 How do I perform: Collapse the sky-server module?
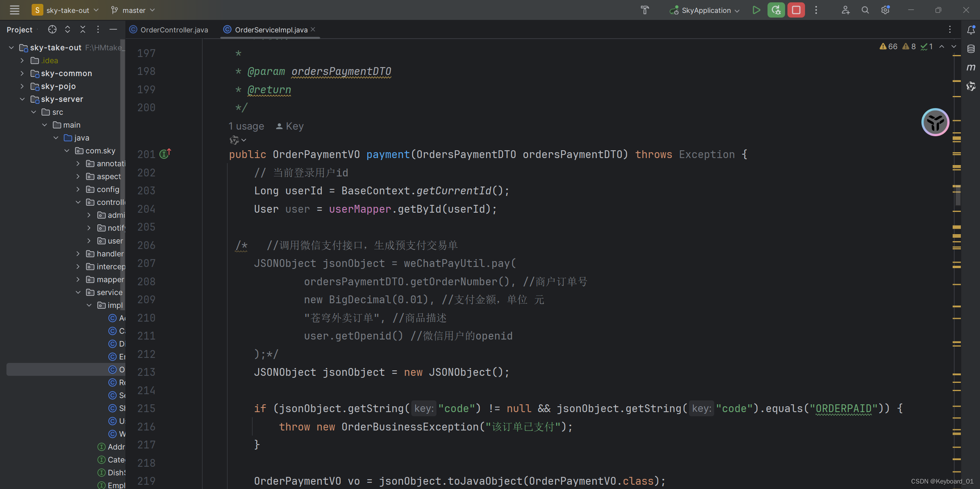pos(22,99)
